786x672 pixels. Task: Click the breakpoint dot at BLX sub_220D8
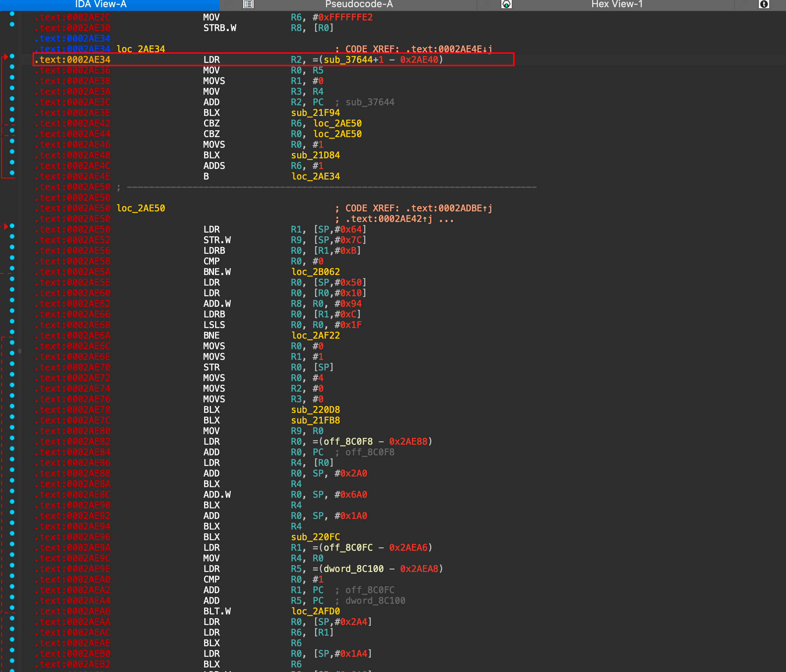12,406
